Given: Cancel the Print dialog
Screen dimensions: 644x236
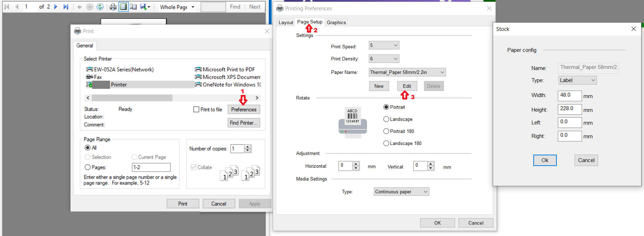Looking at the screenshot, I should pos(219,204).
